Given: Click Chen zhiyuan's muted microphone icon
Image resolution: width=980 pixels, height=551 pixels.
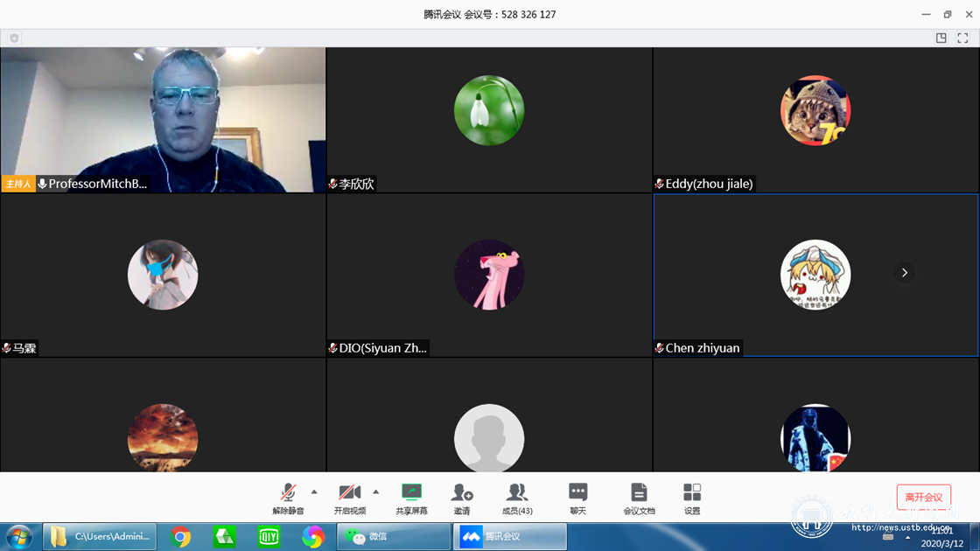Looking at the screenshot, I should click(659, 348).
